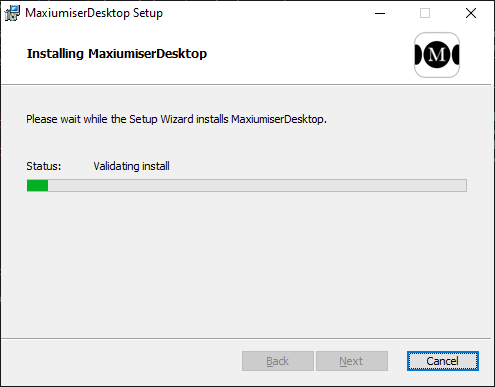Click the MaxiumiserDesktop M logo

pyautogui.click(x=437, y=55)
